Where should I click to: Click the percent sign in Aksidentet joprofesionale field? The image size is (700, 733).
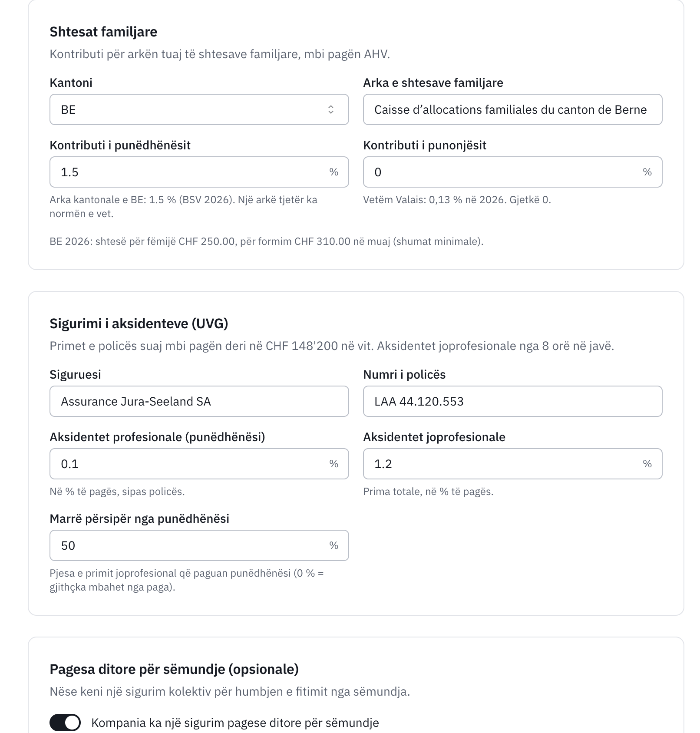[647, 464]
